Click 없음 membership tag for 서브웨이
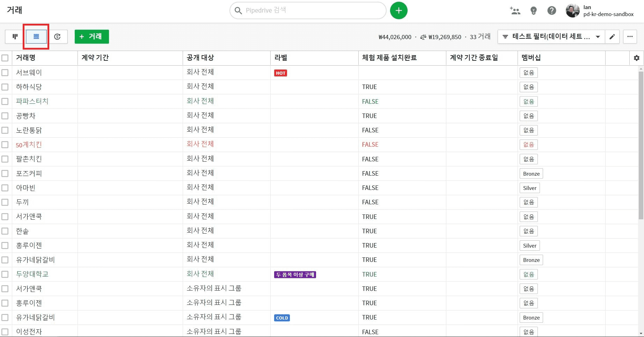Screen dimensions: 644x337 pyautogui.click(x=528, y=73)
